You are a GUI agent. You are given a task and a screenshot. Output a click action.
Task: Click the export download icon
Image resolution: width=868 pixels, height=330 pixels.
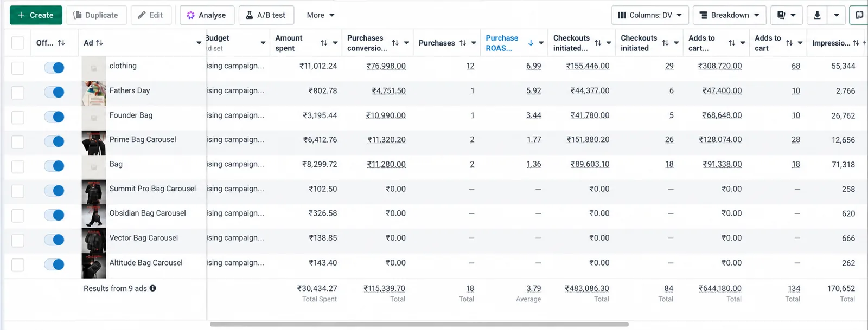tap(817, 15)
